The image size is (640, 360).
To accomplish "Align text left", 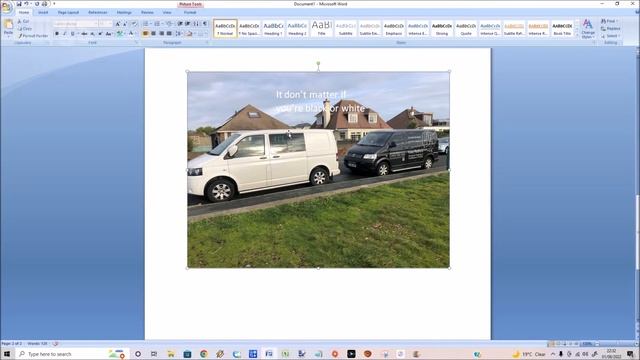I will click(x=145, y=34).
